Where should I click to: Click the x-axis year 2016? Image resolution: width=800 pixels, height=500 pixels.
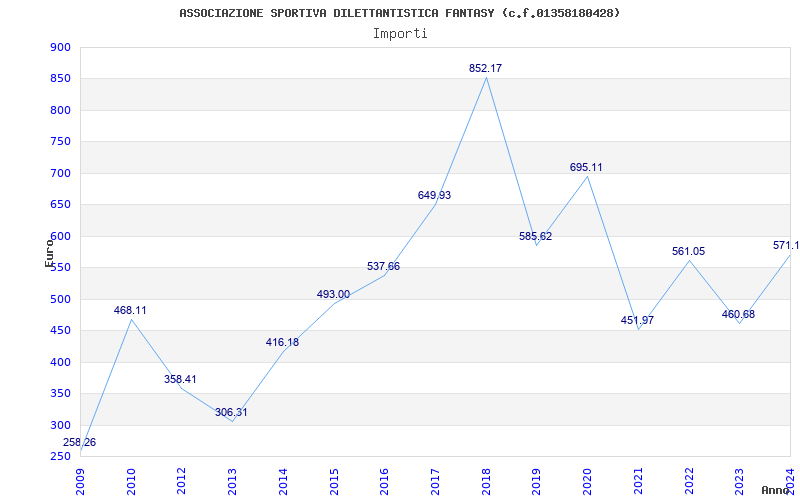(x=384, y=482)
